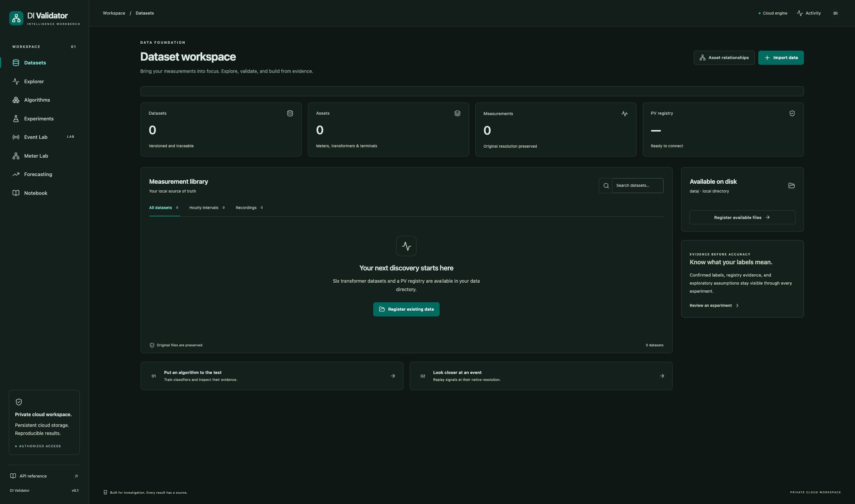This screenshot has width=855, height=504.
Task: Click the external-link arrow beside API reference
Action: point(76,476)
